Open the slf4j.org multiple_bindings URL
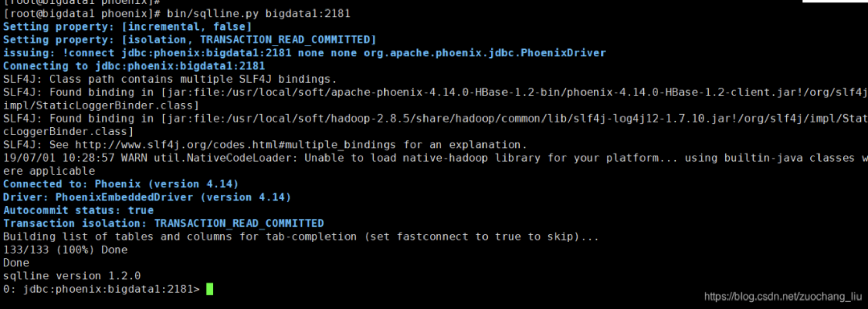This screenshot has height=309, width=868. (x=235, y=145)
